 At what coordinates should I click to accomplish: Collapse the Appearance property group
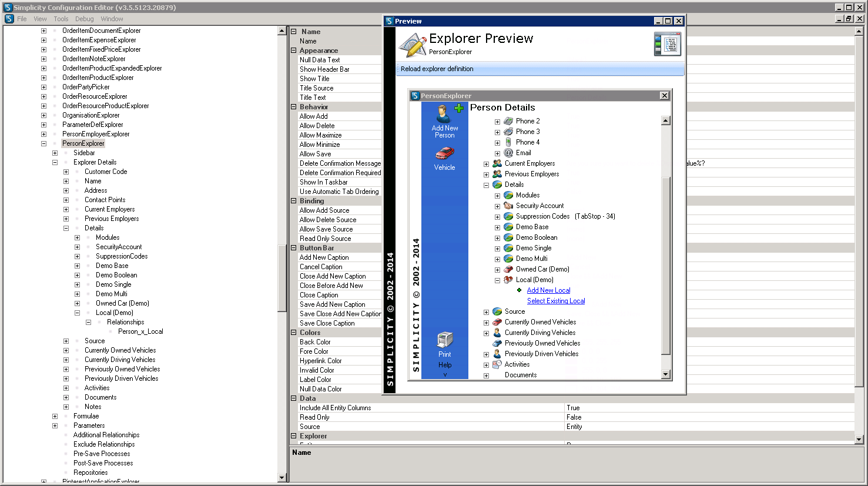pyautogui.click(x=293, y=51)
